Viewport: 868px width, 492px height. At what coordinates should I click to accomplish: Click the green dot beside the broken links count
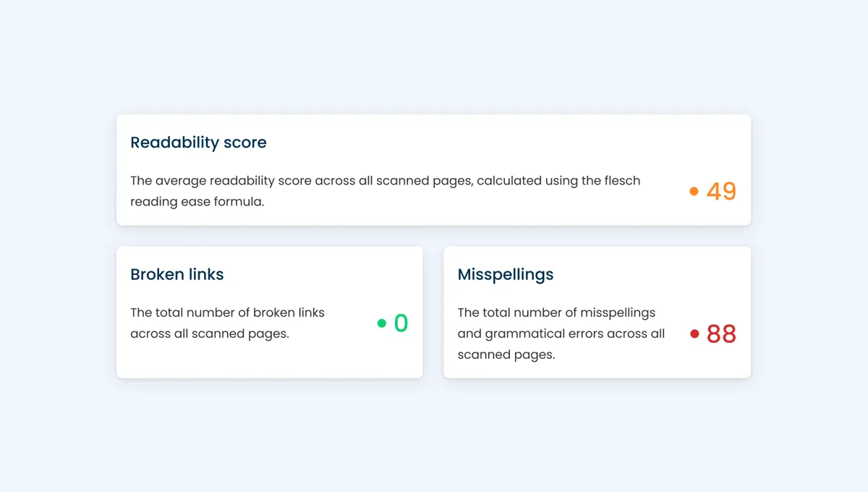[x=382, y=323]
